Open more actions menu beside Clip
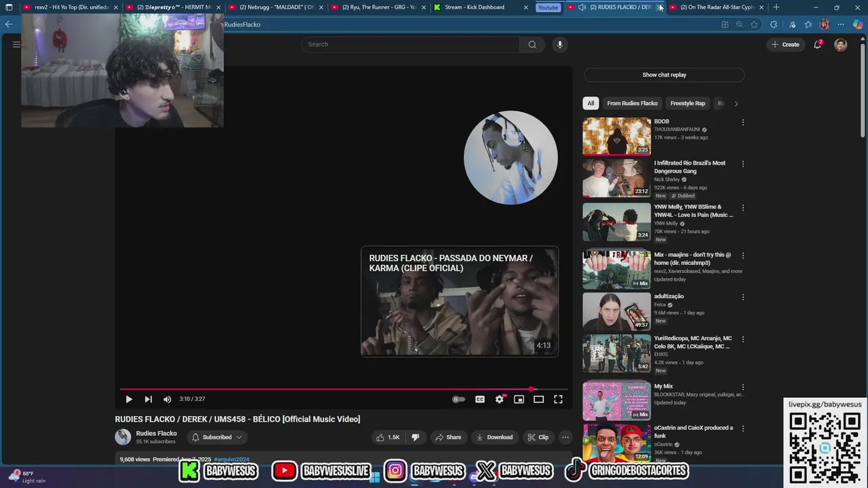This screenshot has height=488, width=868. pyautogui.click(x=566, y=437)
